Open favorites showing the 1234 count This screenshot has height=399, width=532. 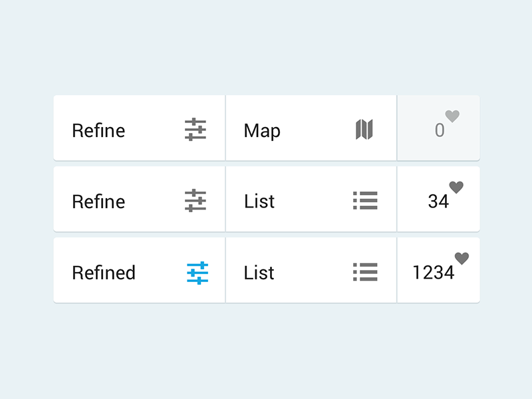coord(434,273)
